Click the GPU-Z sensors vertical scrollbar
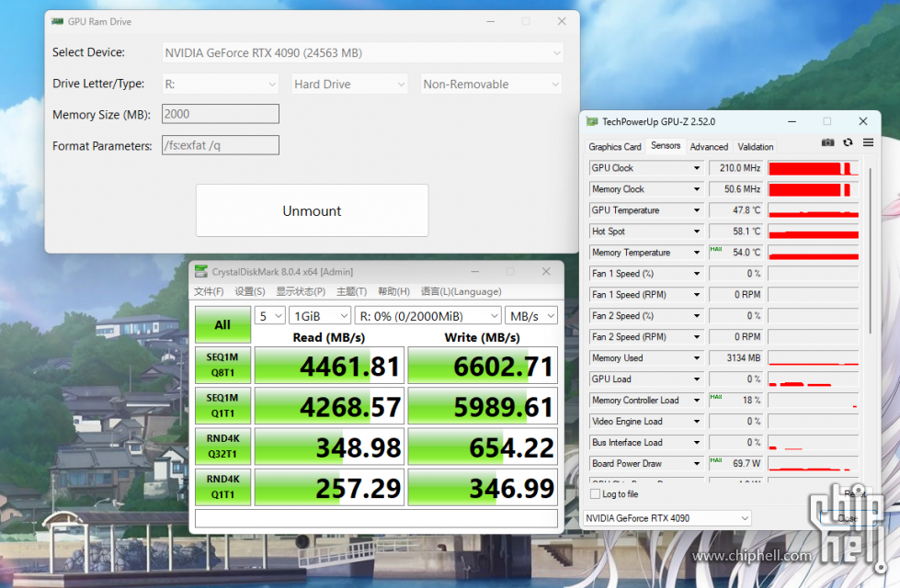This screenshot has width=900, height=588. 871,251
